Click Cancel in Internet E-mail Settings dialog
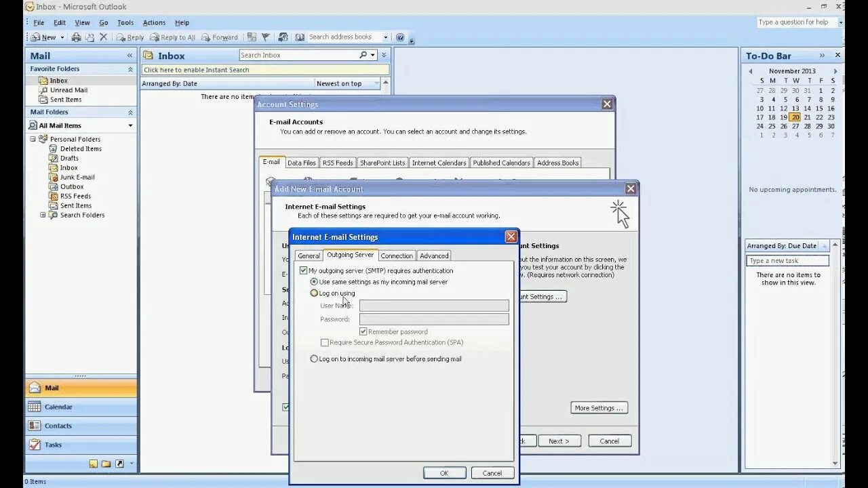This screenshot has height=488, width=868. [492, 473]
